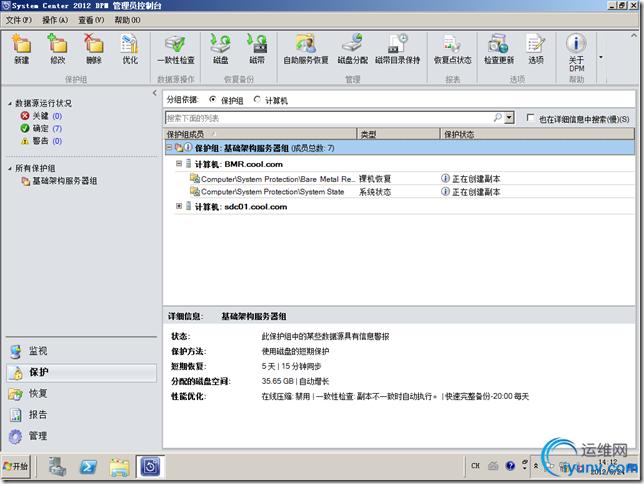Collapse the left navigation pane arrow

coord(154,93)
